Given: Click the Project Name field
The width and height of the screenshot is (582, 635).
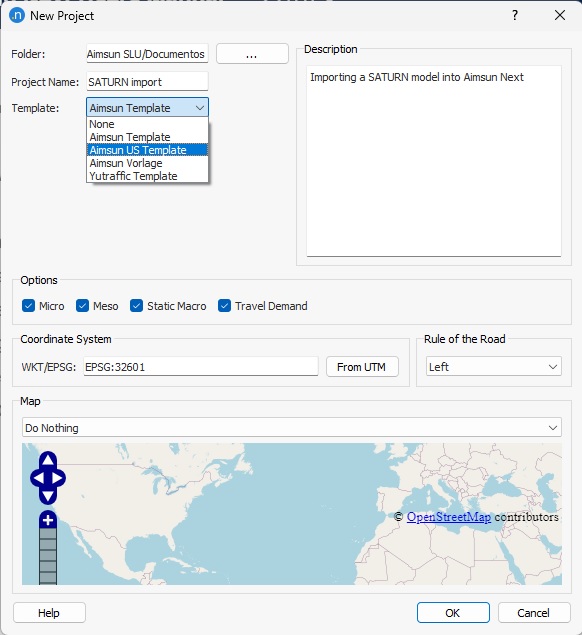Looking at the screenshot, I should click(x=147, y=81).
